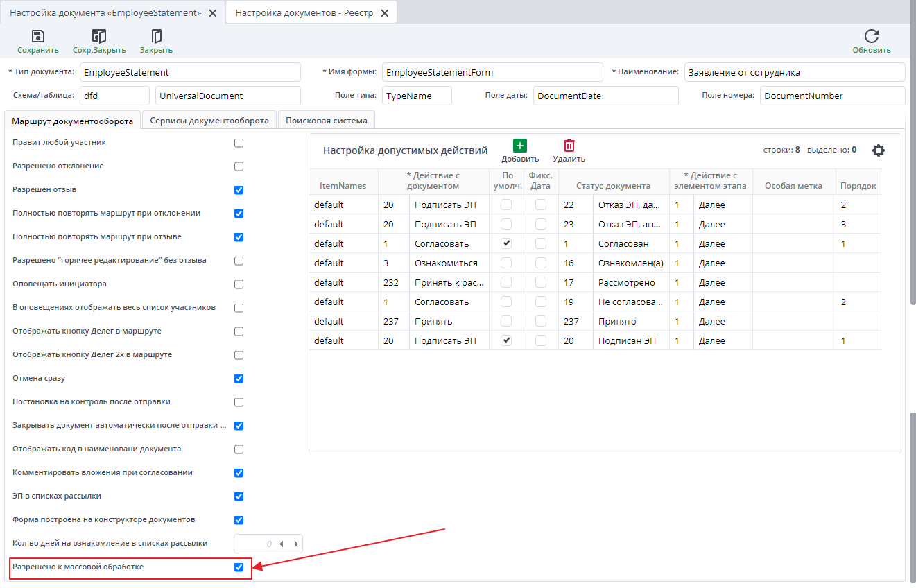Viewport: 916px width, 588px height.
Task: Click the Наименование input field
Action: tap(794, 72)
